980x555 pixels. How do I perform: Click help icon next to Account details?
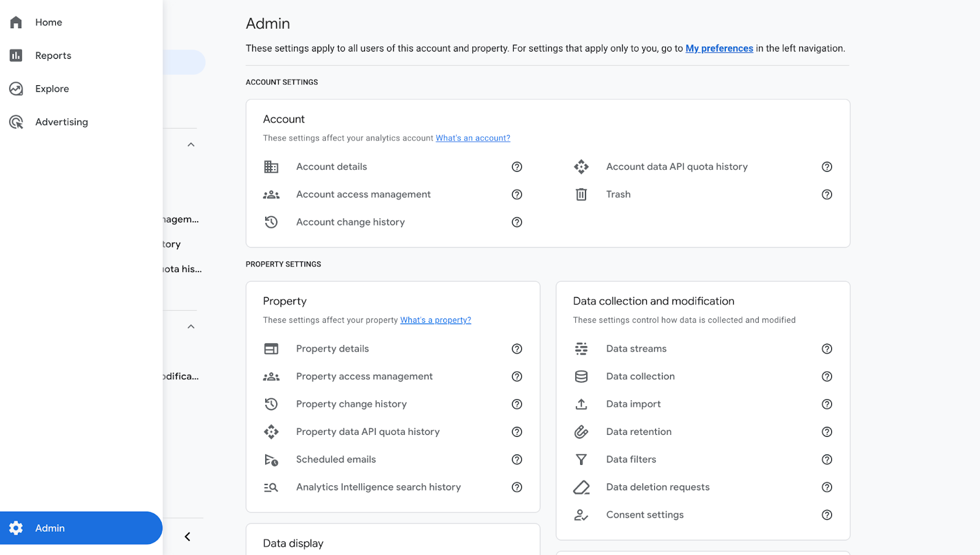pos(517,167)
